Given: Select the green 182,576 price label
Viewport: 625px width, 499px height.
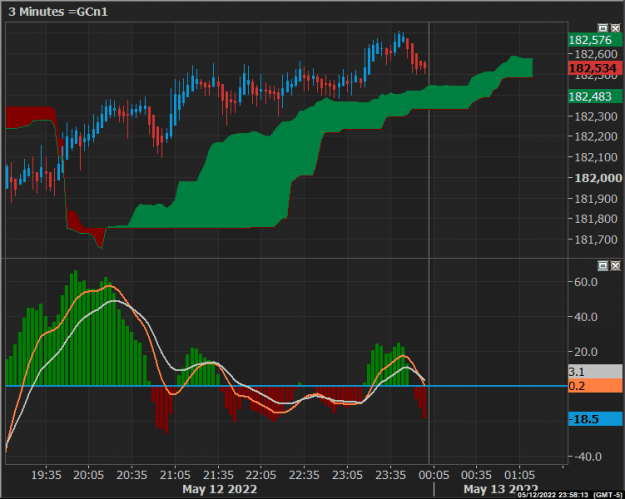Looking at the screenshot, I should click(595, 40).
